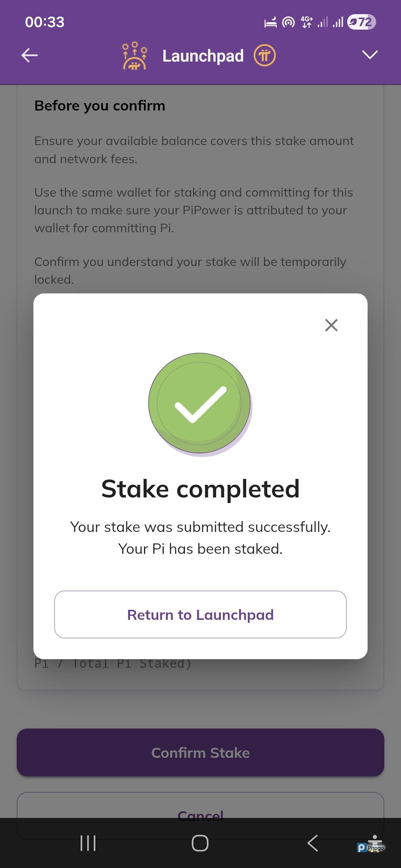This screenshot has width=401, height=868.
Task: Tap the 4G+ data status icon
Action: tap(307, 22)
